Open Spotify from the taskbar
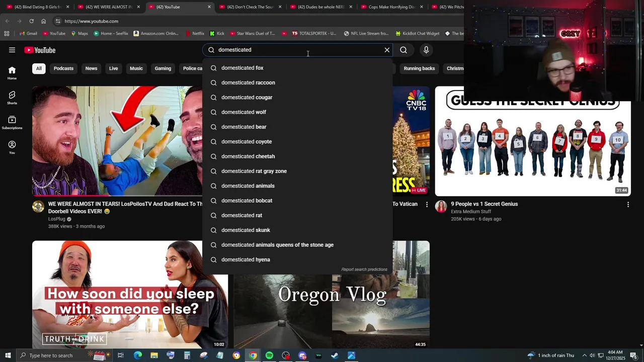 coord(269,355)
